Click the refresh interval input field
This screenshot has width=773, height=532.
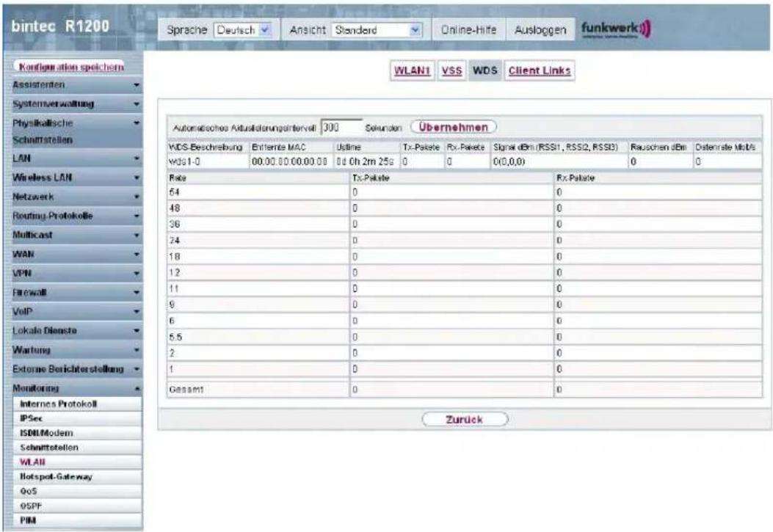click(x=341, y=128)
